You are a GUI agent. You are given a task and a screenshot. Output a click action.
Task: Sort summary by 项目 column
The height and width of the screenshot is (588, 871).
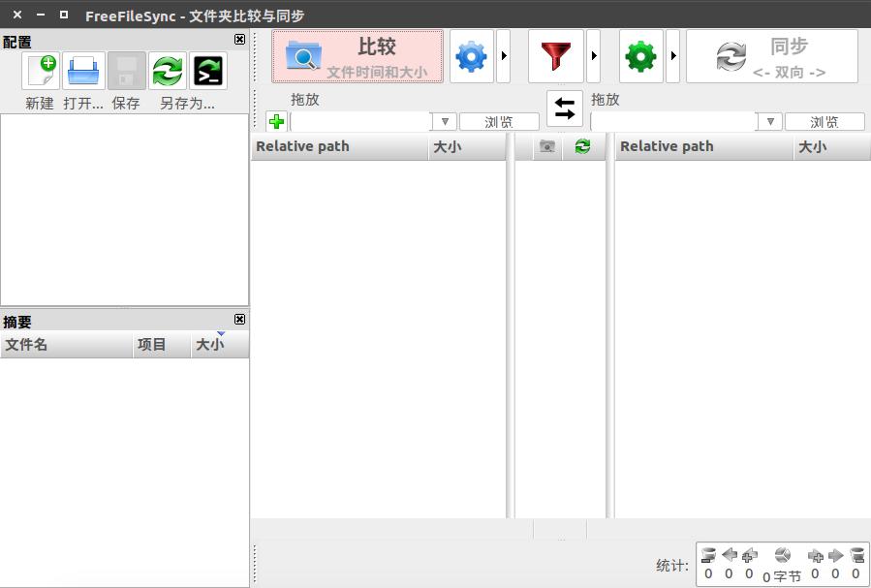162,344
